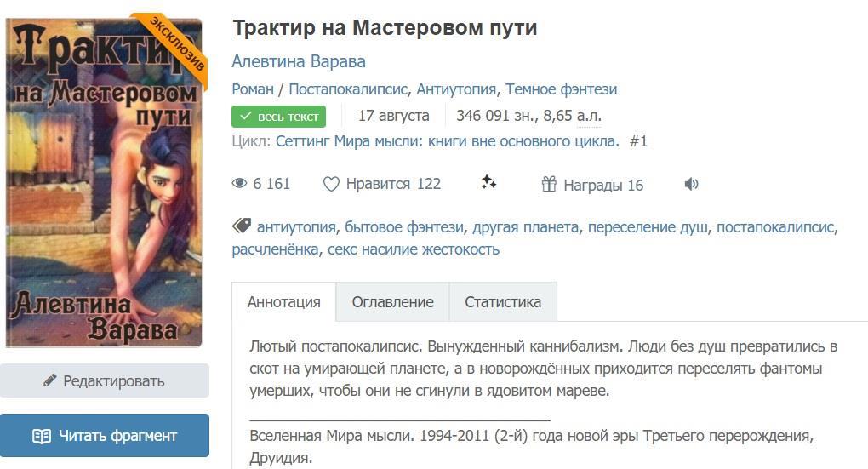Open the Сеттинг Мира мысли cycle link
Screen dimensions: 868x469
click(447, 141)
